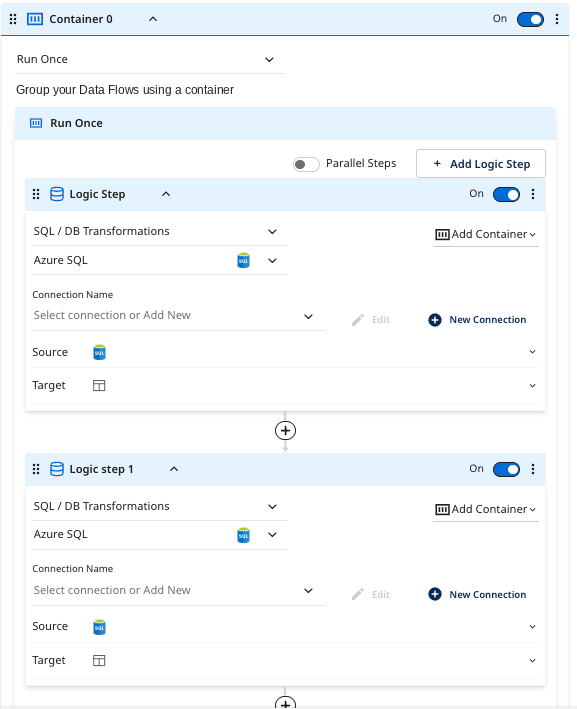577x709 pixels.
Task: Collapse the Logic step 1 panel
Action: [174, 469]
